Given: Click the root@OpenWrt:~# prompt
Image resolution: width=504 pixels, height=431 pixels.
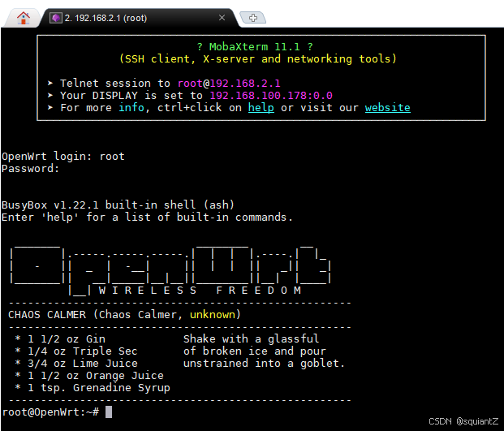Looking at the screenshot, I should [x=50, y=412].
